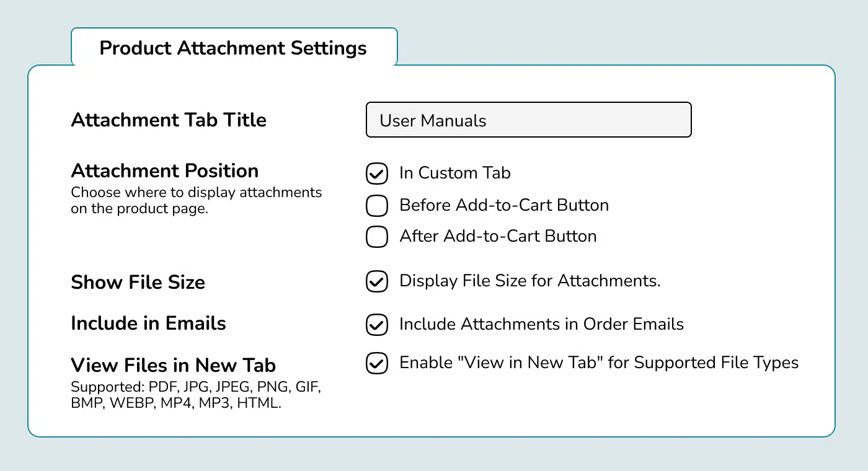Click the 'for Supported File Types' option text
The image size is (868, 471).
[702, 363]
